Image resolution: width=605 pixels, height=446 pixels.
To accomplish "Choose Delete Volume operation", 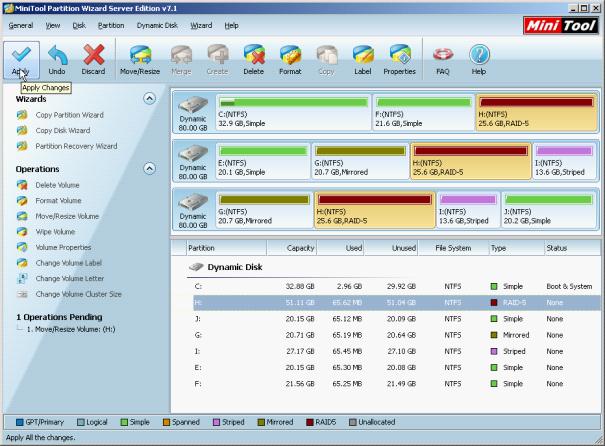I will point(57,185).
